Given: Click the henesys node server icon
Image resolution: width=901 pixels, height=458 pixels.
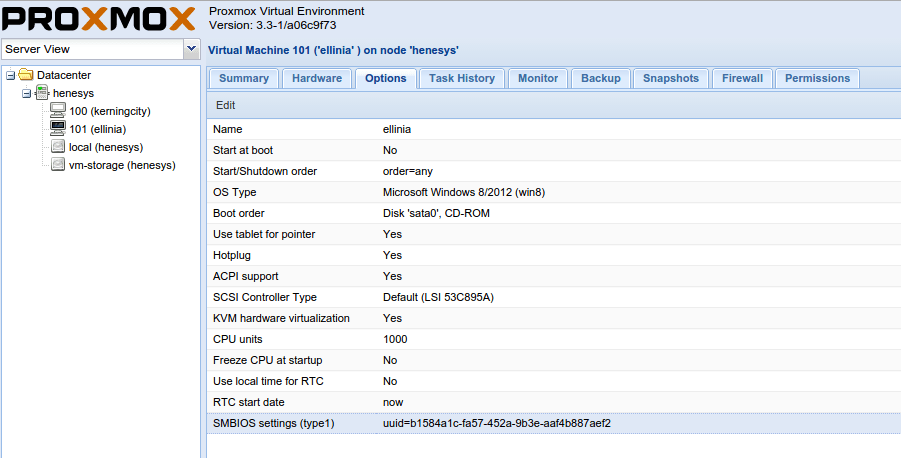Looking at the screenshot, I should click(x=42, y=93).
